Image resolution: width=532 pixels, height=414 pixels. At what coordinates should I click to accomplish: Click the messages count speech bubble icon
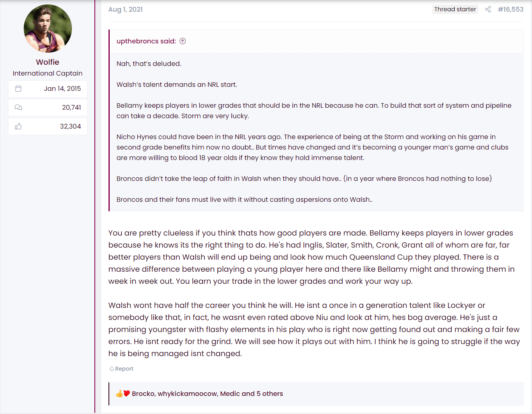[18, 107]
